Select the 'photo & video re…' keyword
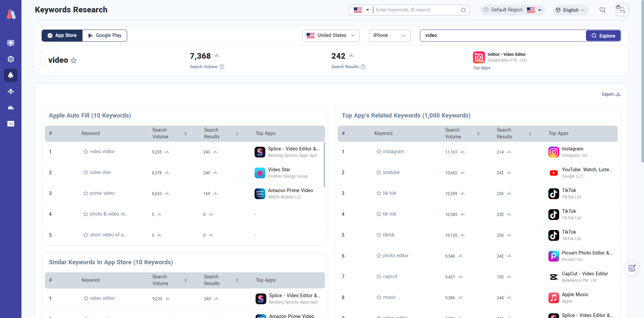Image resolution: width=644 pixels, height=318 pixels. 109,214
